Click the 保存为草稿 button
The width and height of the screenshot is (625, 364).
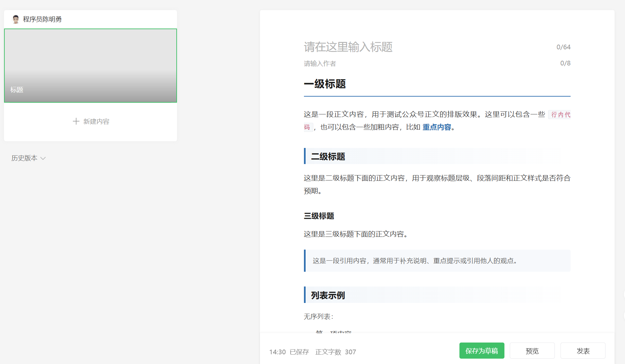coord(482,351)
